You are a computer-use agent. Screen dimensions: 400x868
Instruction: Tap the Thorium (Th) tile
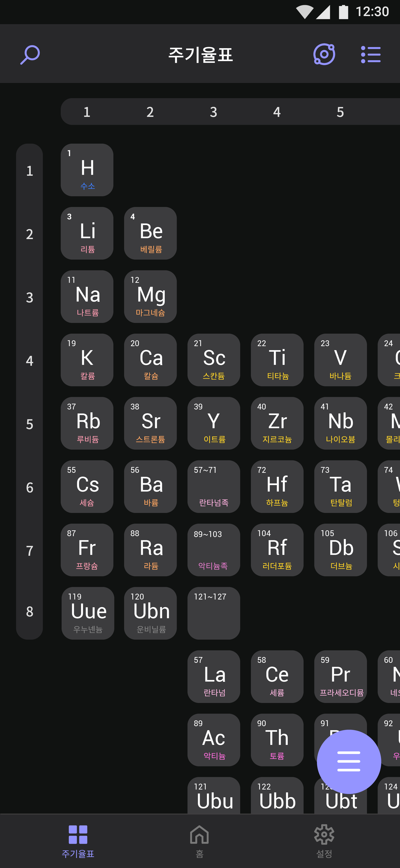pos(277,740)
